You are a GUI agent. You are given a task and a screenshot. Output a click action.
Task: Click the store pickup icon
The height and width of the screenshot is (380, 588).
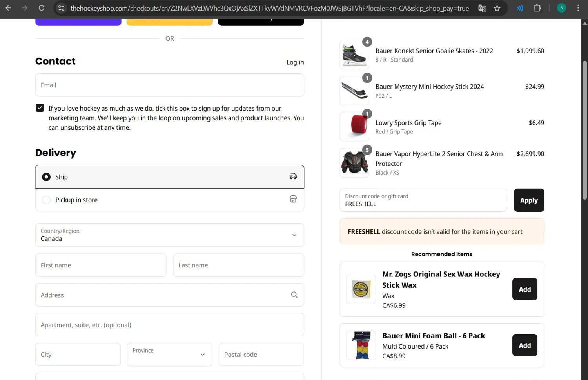(293, 199)
